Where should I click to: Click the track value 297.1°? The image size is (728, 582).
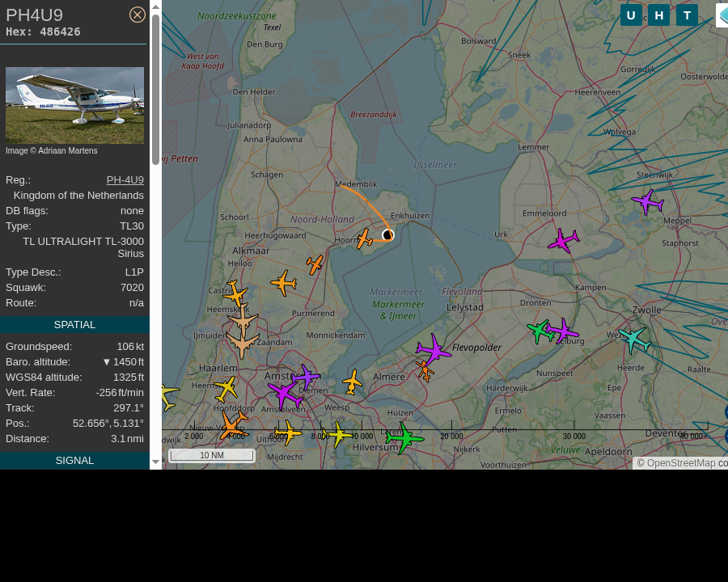click(x=129, y=408)
